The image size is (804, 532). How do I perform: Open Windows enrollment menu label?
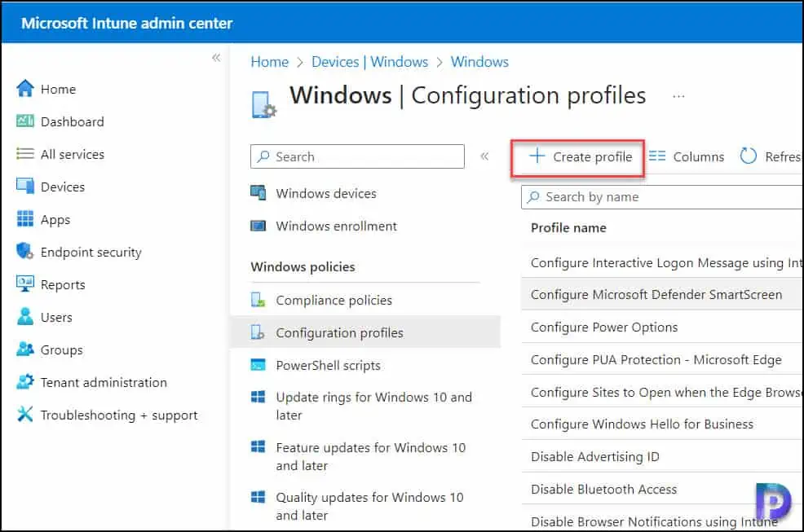(x=337, y=226)
